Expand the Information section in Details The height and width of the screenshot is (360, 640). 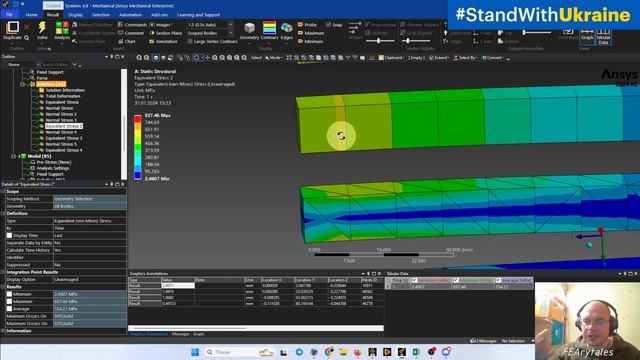(3, 331)
